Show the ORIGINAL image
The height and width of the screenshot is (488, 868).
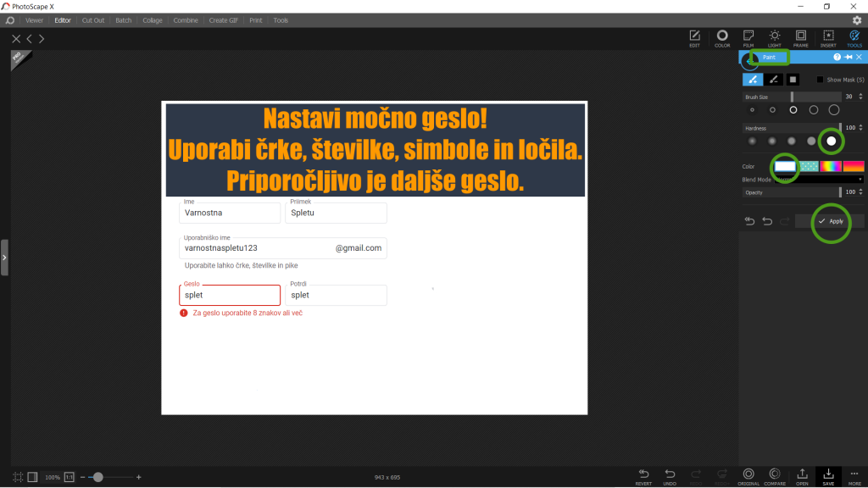click(748, 477)
